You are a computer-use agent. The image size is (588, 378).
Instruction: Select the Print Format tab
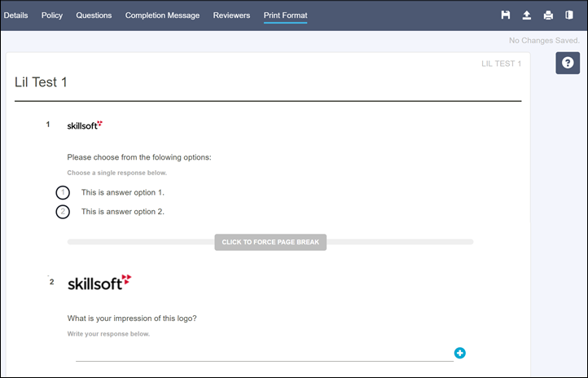285,15
